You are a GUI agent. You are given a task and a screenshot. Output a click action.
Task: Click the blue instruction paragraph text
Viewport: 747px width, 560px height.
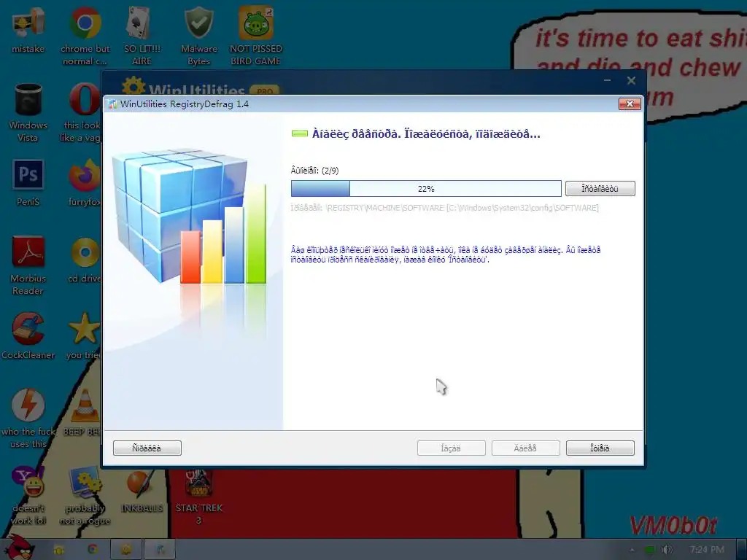click(446, 254)
